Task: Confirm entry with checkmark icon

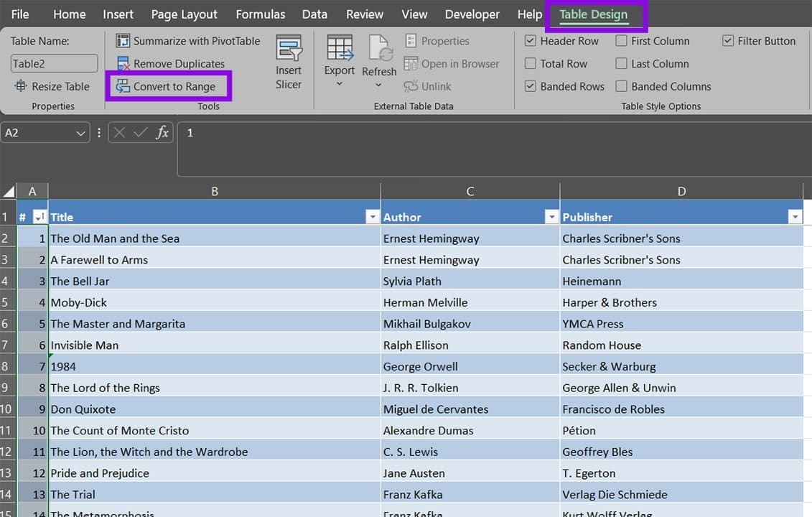Action: click(140, 133)
